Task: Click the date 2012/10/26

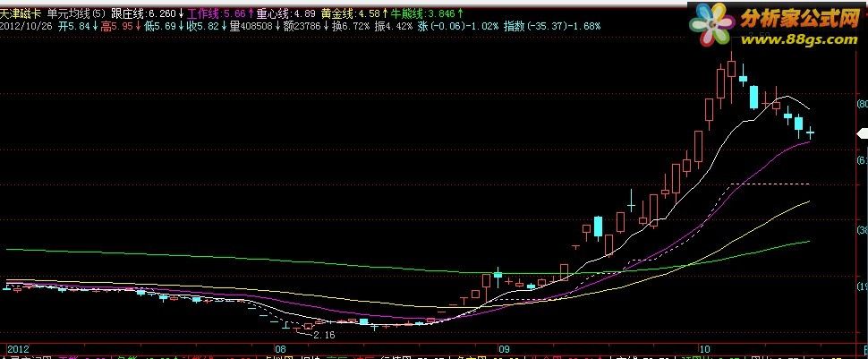Action: 25,26
